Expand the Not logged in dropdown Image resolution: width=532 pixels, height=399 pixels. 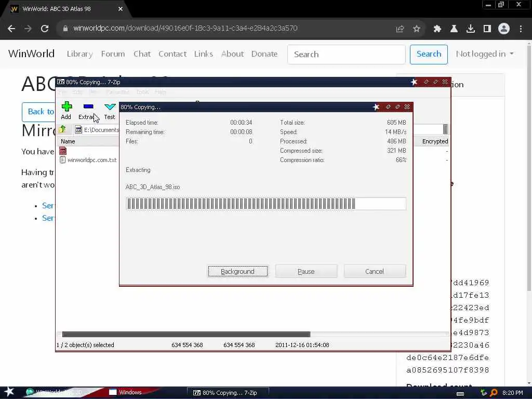pyautogui.click(x=485, y=54)
